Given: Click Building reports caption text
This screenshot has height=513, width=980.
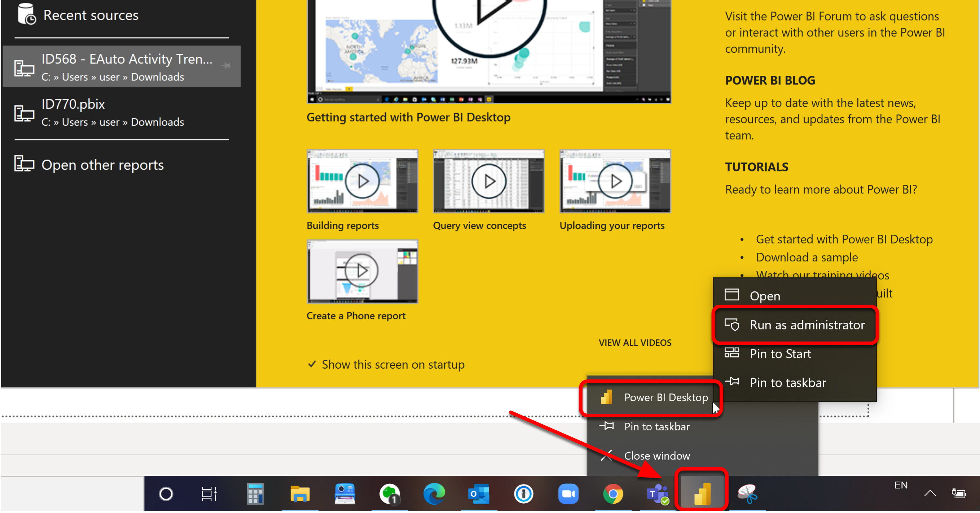Looking at the screenshot, I should 342,226.
